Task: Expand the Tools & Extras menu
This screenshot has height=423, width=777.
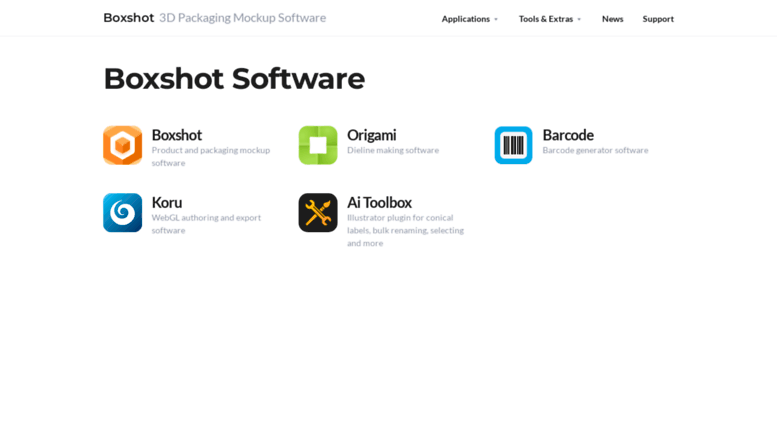Action: click(550, 19)
